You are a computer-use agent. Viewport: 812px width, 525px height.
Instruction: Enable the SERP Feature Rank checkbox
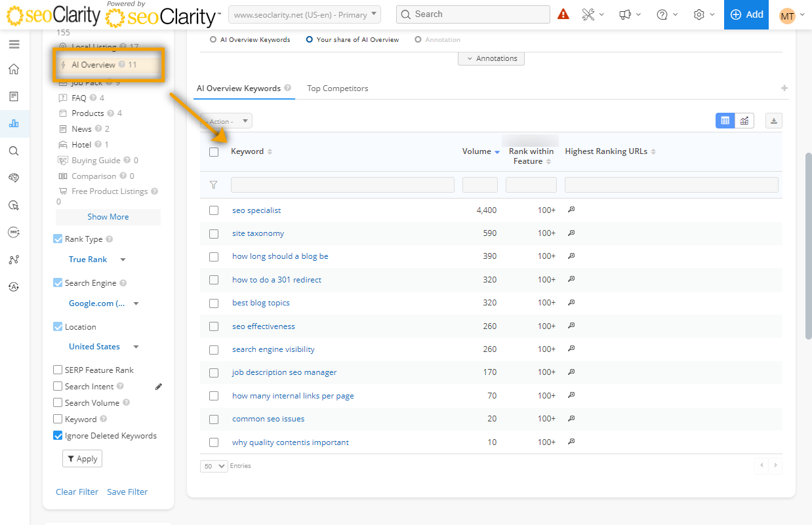tap(58, 370)
